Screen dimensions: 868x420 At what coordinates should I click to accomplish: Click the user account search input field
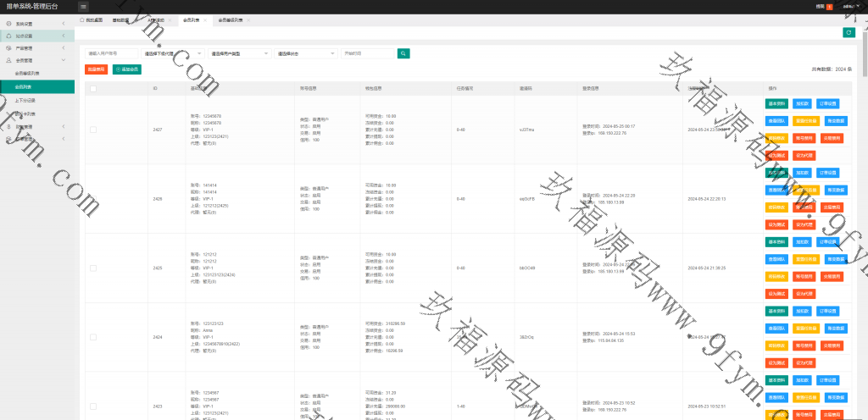(x=110, y=53)
